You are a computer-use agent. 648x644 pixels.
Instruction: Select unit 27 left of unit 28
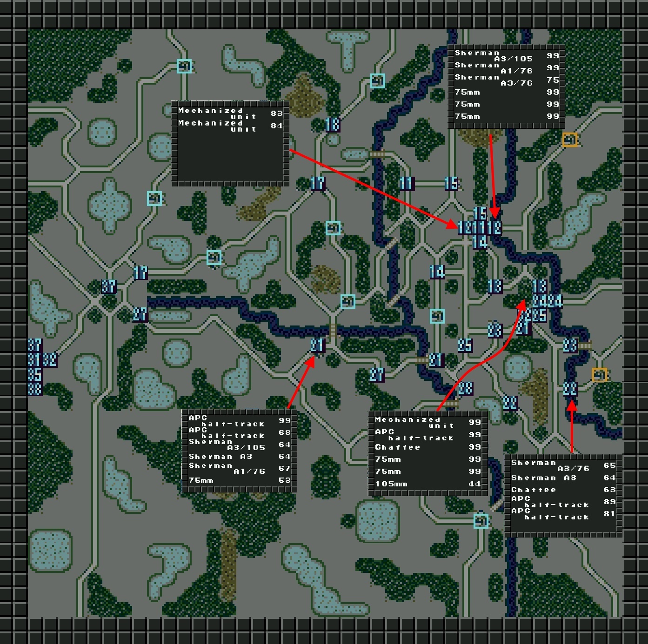pyautogui.click(x=377, y=375)
